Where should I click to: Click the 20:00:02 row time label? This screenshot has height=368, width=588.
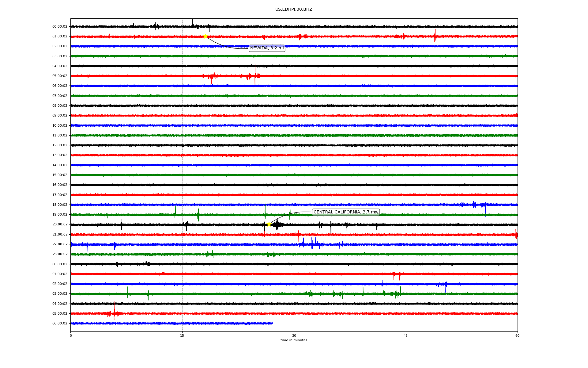(60, 224)
